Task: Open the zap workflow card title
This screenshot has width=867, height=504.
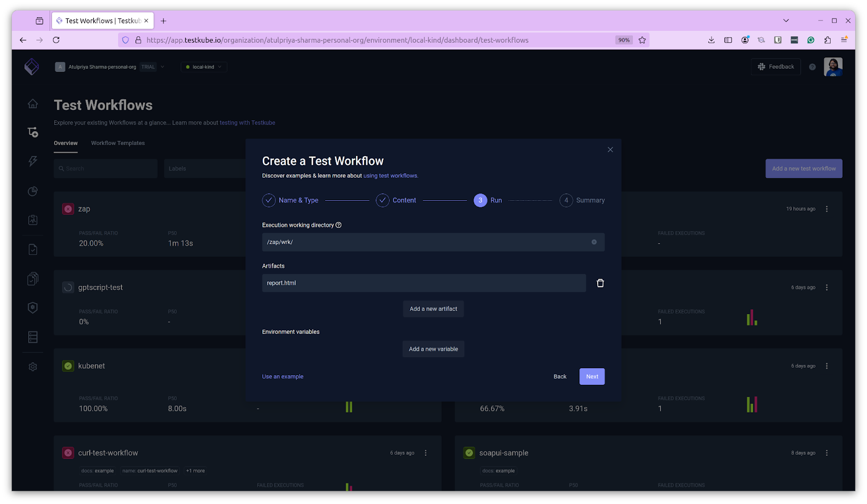Action: point(84,209)
